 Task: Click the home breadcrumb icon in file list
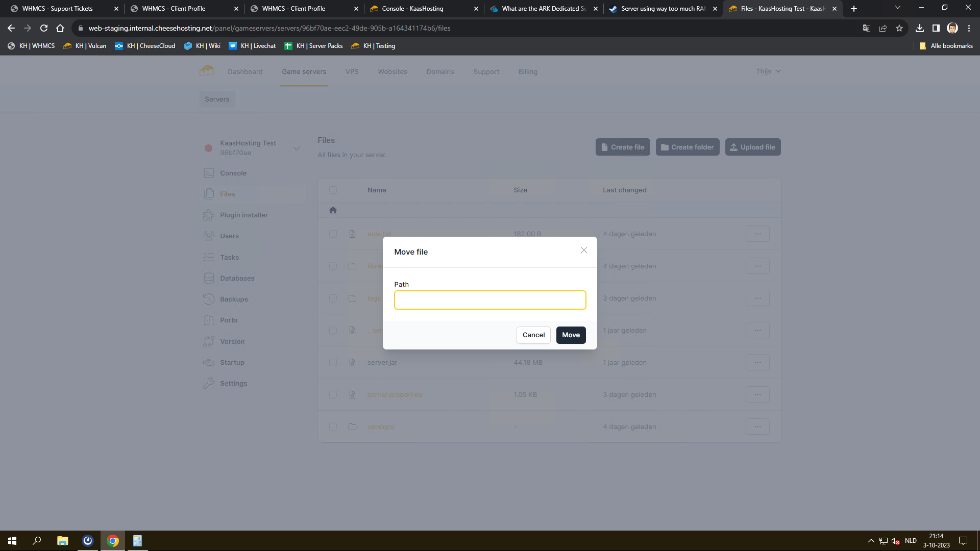(x=333, y=210)
